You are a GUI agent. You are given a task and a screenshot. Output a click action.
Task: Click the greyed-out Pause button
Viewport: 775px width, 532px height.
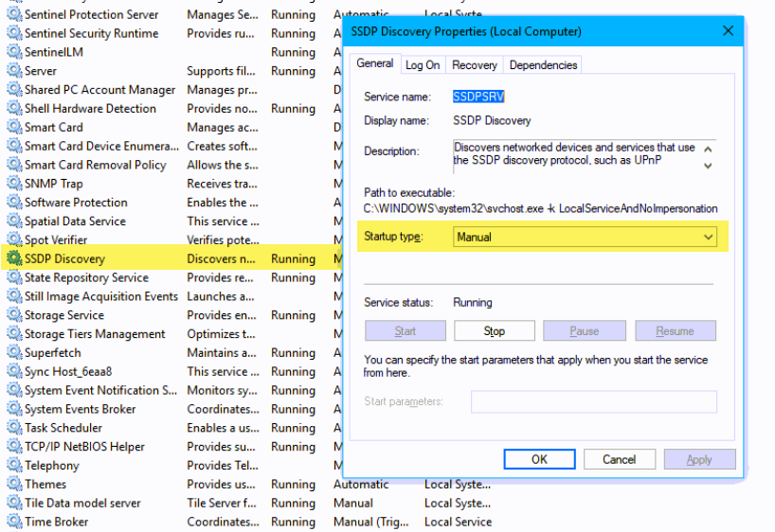[585, 331]
